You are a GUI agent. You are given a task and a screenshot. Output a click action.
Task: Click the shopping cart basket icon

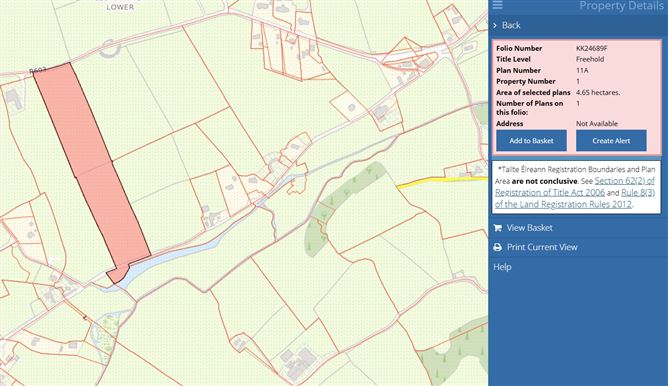[x=497, y=228]
